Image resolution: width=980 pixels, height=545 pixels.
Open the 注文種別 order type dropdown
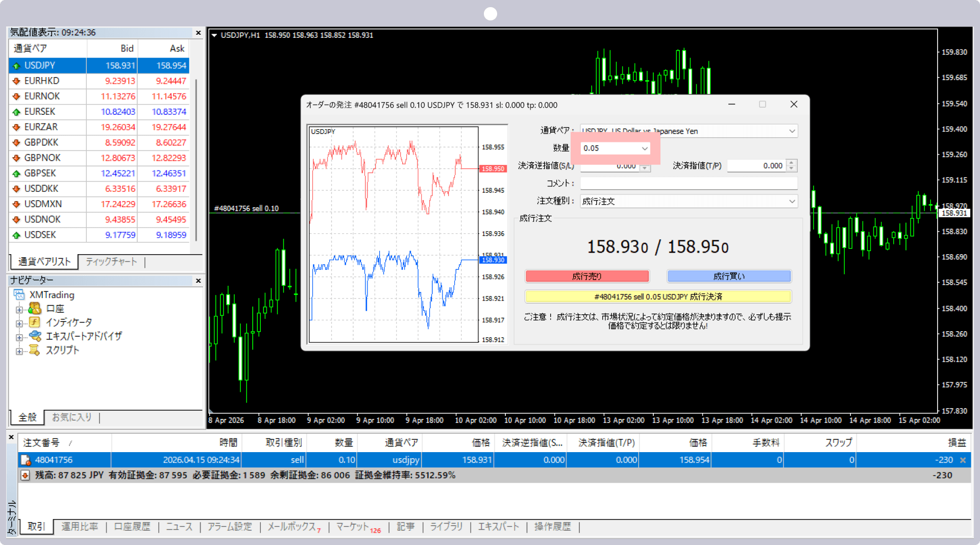click(792, 202)
